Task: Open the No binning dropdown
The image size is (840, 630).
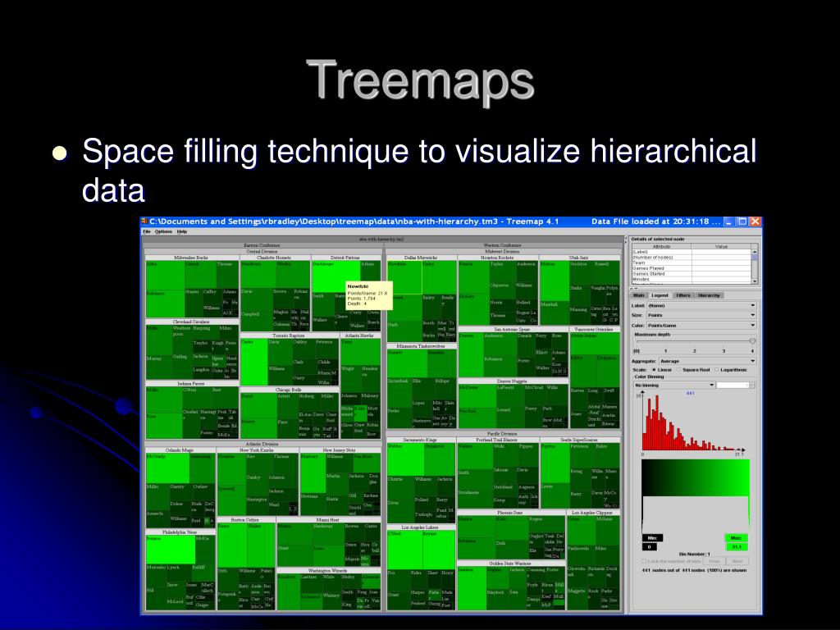Action: tap(674, 386)
